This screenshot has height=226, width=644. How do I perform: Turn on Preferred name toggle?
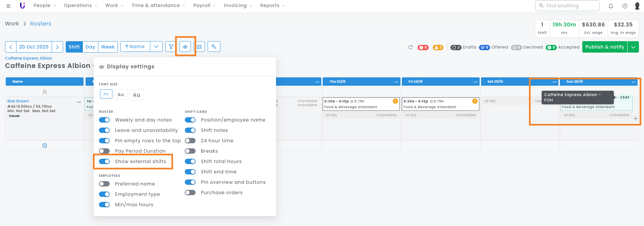click(104, 184)
